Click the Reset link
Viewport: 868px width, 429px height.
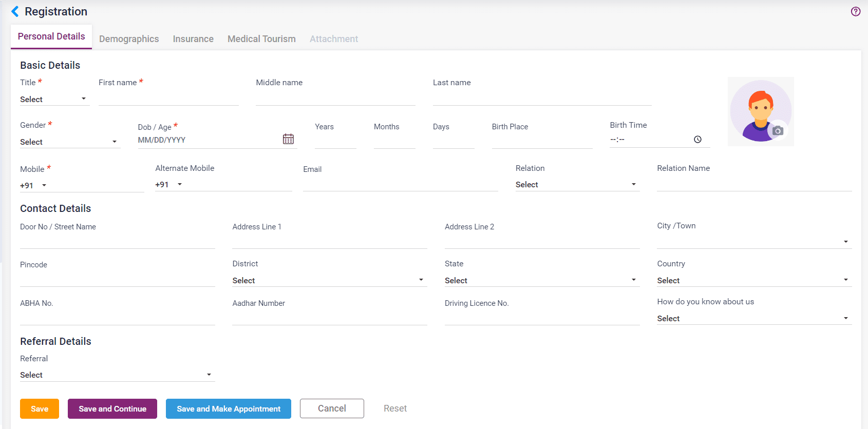point(395,408)
